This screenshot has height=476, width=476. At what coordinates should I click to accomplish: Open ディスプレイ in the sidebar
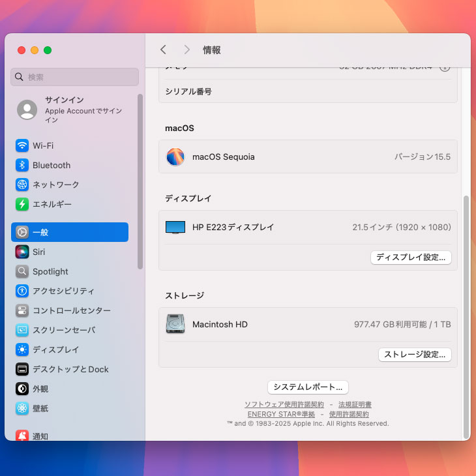(x=70, y=350)
